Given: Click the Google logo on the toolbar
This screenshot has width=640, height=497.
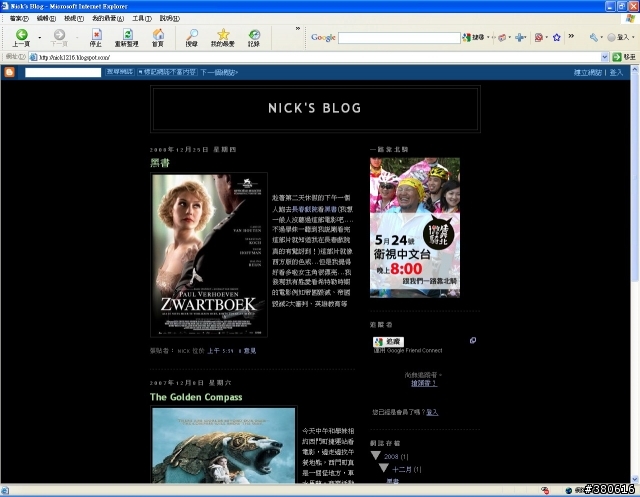Looking at the screenshot, I should click(323, 38).
